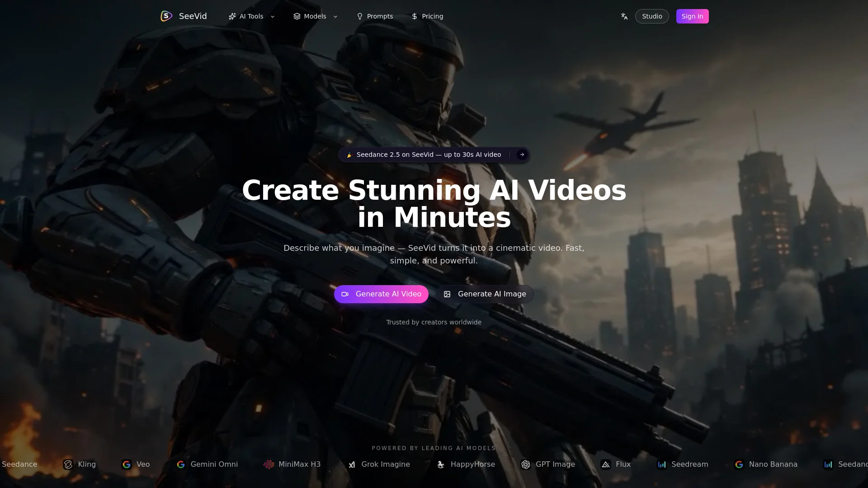Screen dimensions: 868x488
Task: Click the Gemini Omni logo icon
Action: (x=181, y=465)
